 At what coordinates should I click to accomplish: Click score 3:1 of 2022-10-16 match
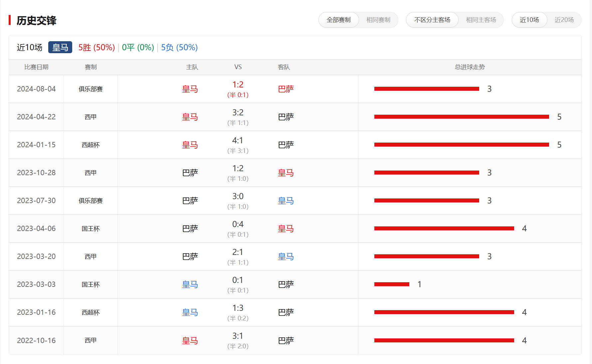pos(238,336)
